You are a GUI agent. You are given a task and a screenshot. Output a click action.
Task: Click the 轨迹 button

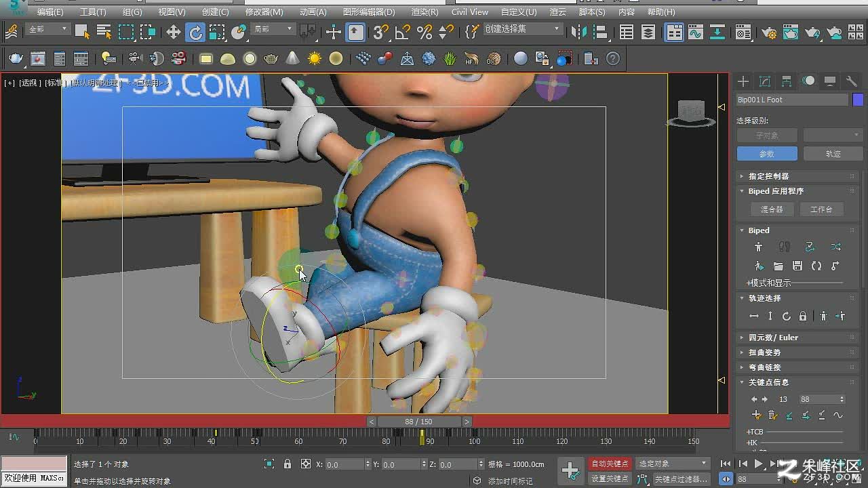[x=833, y=154]
